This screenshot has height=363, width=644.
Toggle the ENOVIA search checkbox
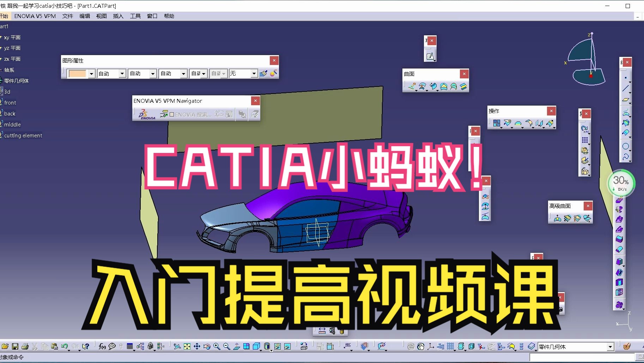coord(172,114)
